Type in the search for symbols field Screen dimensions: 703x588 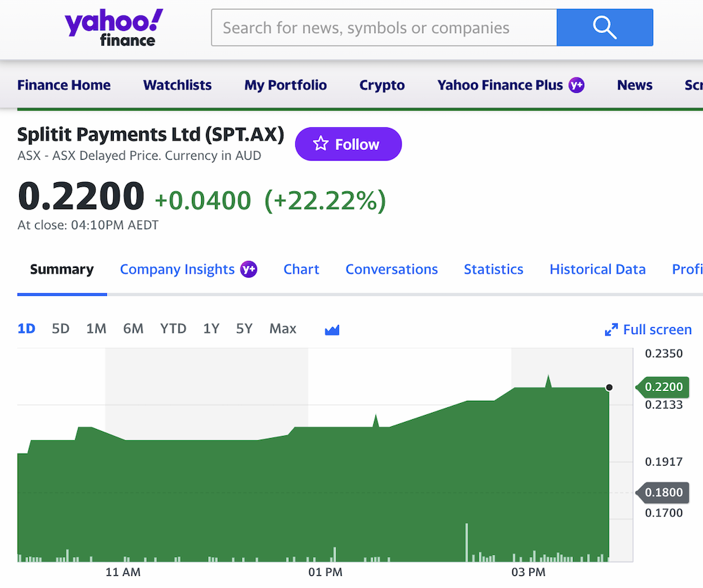click(x=383, y=27)
